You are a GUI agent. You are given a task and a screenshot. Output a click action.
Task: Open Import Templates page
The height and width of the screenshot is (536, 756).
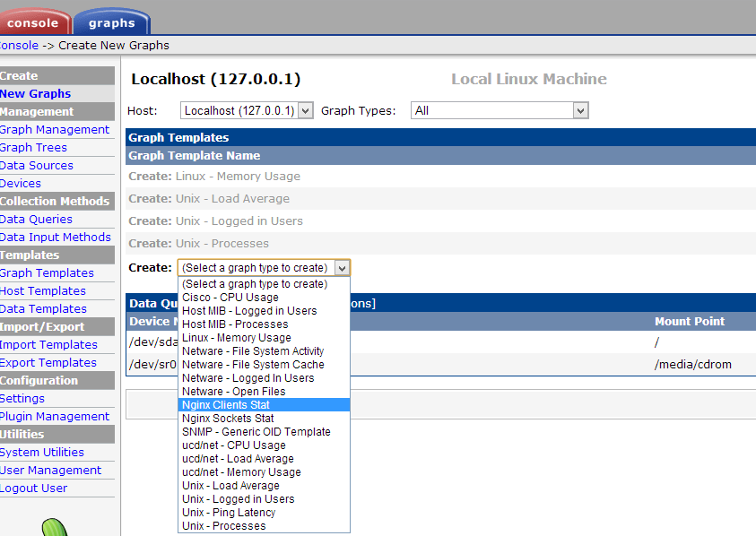point(48,345)
